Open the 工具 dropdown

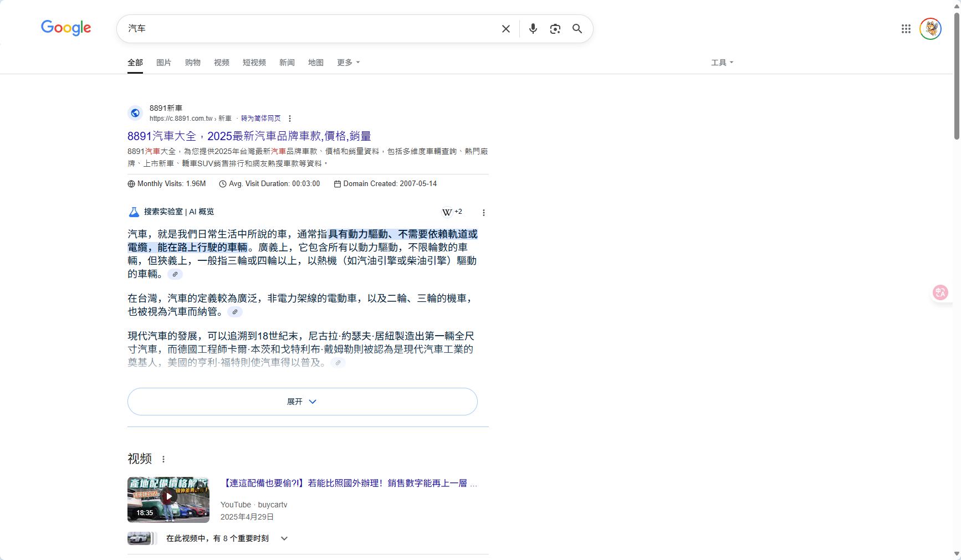(x=722, y=63)
